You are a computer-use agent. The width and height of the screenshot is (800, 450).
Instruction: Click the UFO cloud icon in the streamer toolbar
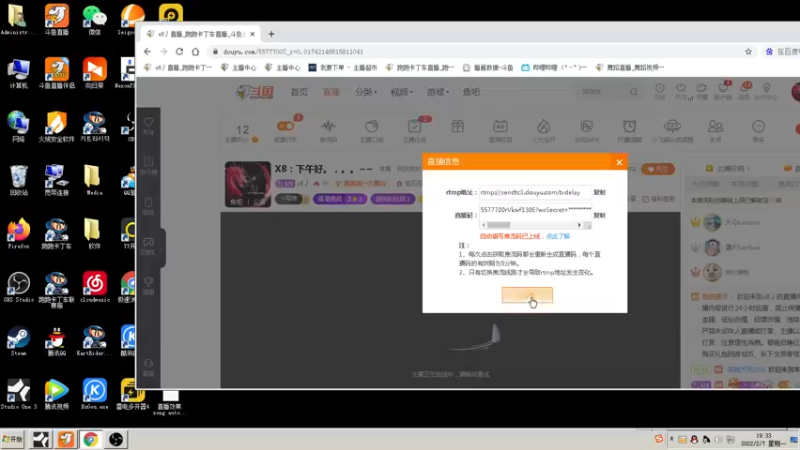672,126
